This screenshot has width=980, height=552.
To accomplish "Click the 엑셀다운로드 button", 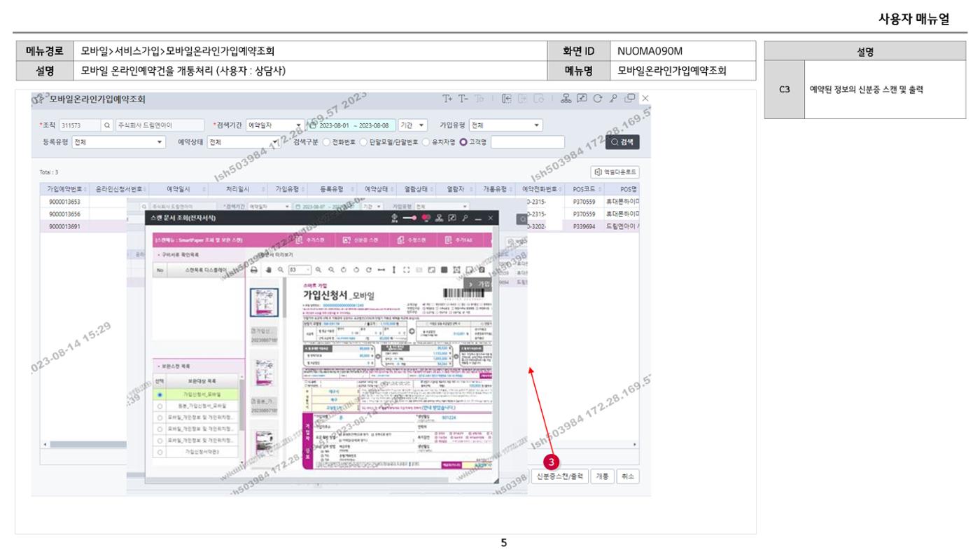I will coord(616,172).
